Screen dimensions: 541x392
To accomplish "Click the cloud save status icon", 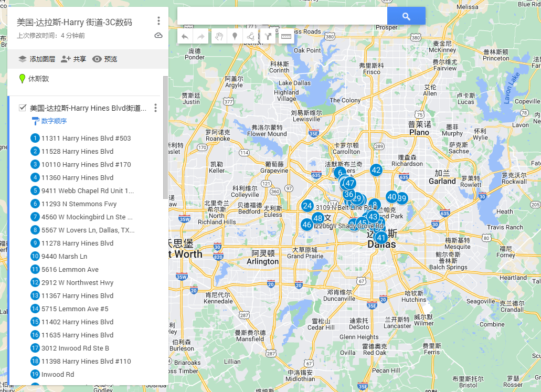I will (158, 36).
